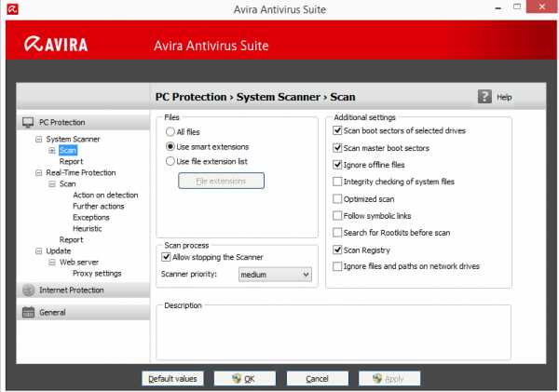The image size is (559, 392).
Task: Enable Search for Rootkits before scan
Action: click(x=337, y=233)
